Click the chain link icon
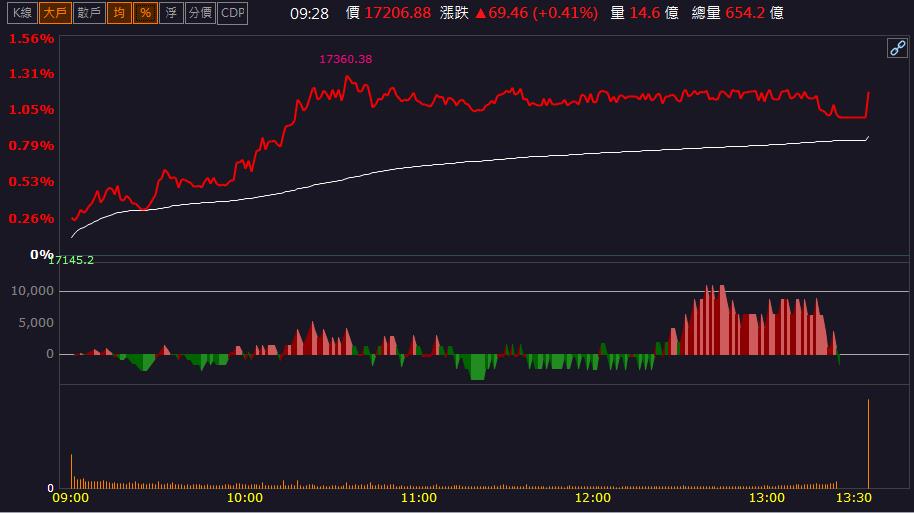The width and height of the screenshot is (914, 513). coord(897,48)
